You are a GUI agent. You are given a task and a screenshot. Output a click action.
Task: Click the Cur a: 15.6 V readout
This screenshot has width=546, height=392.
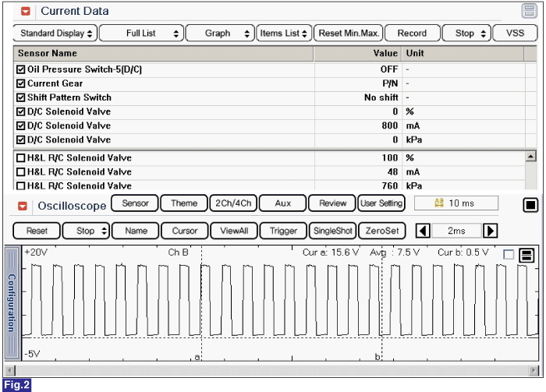[331, 253]
